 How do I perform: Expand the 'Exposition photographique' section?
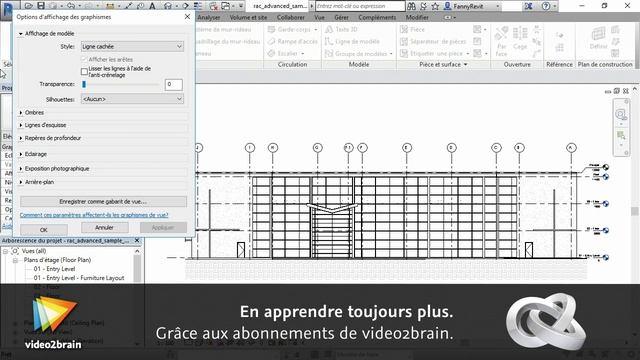click(x=21, y=169)
